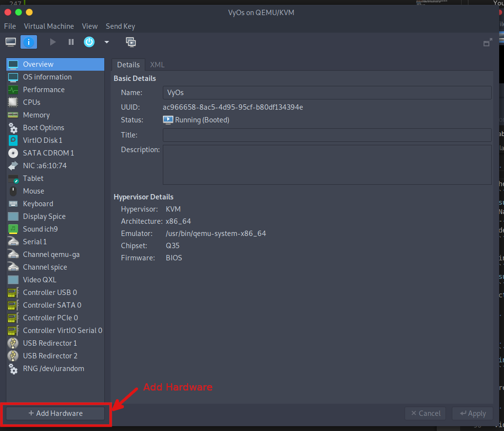Show the graphical console view
504x431 pixels.
click(x=11, y=42)
